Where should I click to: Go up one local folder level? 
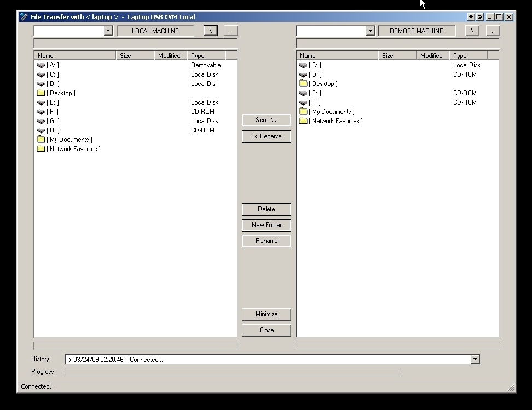[231, 31]
